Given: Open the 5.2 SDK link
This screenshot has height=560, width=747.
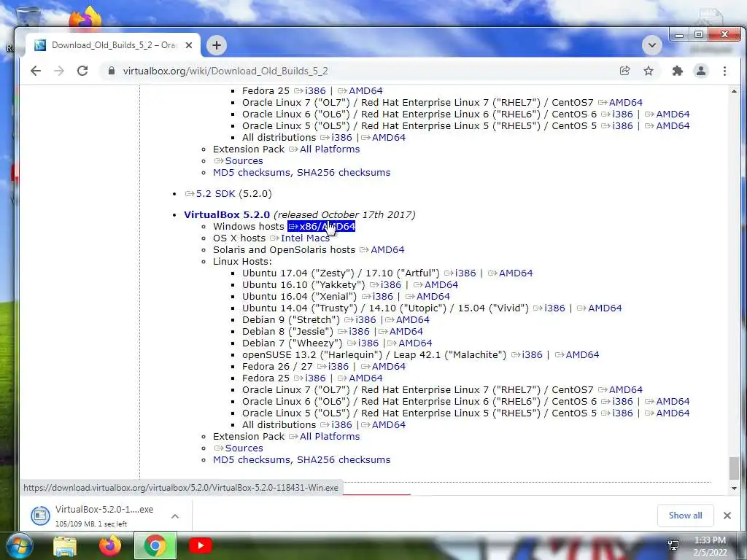Looking at the screenshot, I should pyautogui.click(x=210, y=194).
